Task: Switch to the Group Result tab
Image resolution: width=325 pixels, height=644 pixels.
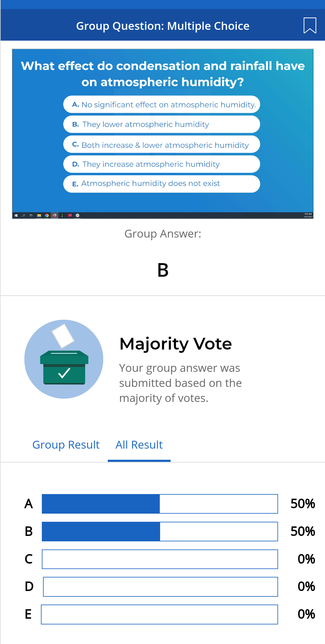Action: point(66,445)
